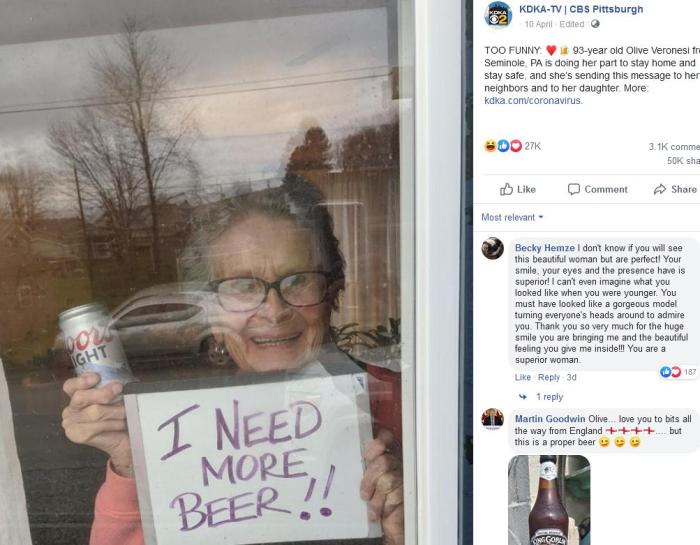The height and width of the screenshot is (545, 700).
Task: Click the 3.1K comments count
Action: click(674, 146)
